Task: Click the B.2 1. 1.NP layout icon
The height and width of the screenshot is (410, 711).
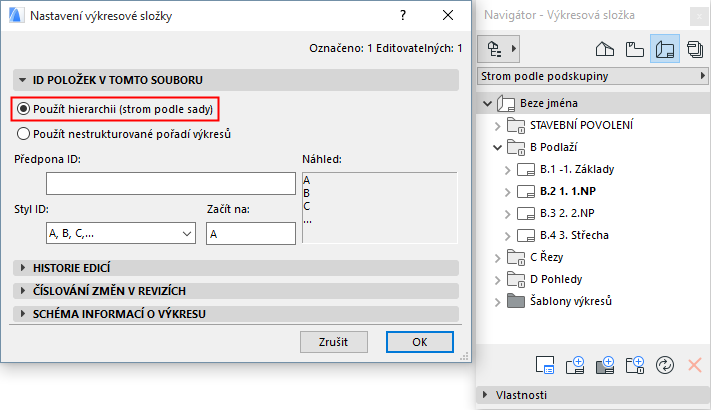Action: click(526, 191)
